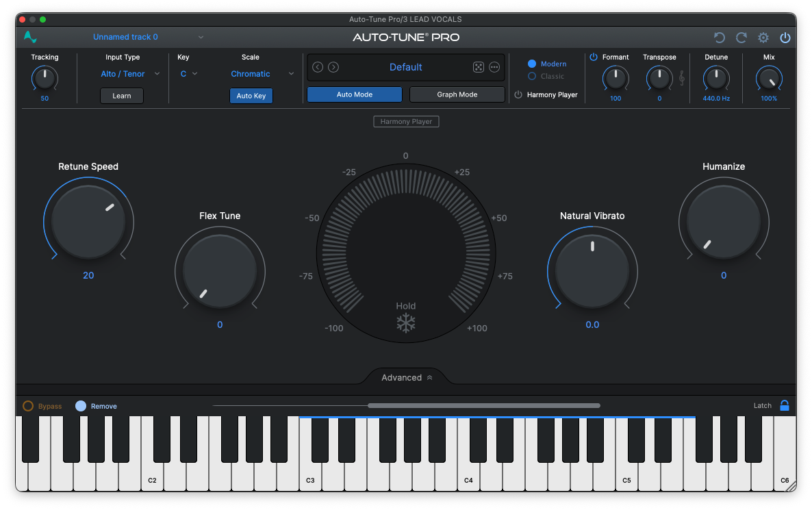The width and height of the screenshot is (812, 510).
Task: Switch to Graph Mode
Action: pyautogui.click(x=457, y=94)
